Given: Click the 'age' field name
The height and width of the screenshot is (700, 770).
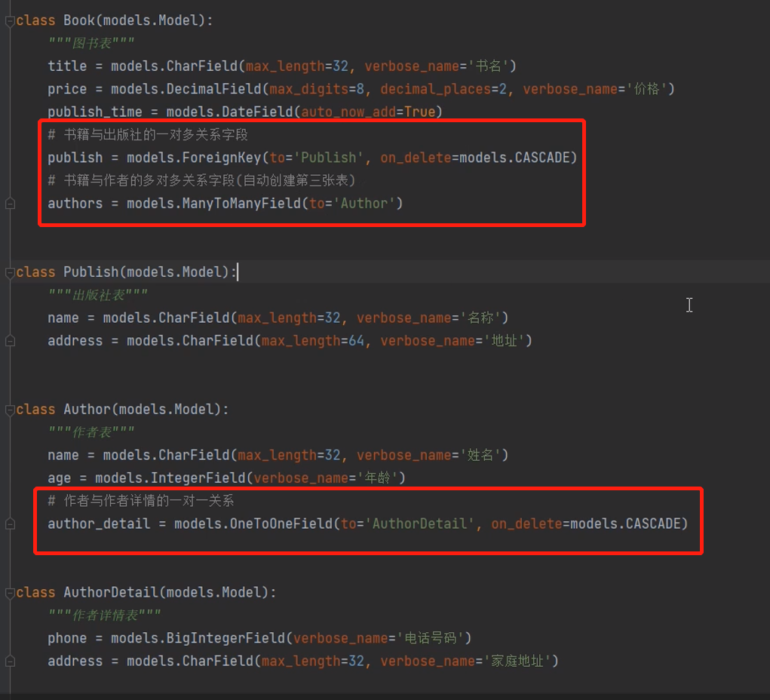Looking at the screenshot, I should click(x=60, y=478).
